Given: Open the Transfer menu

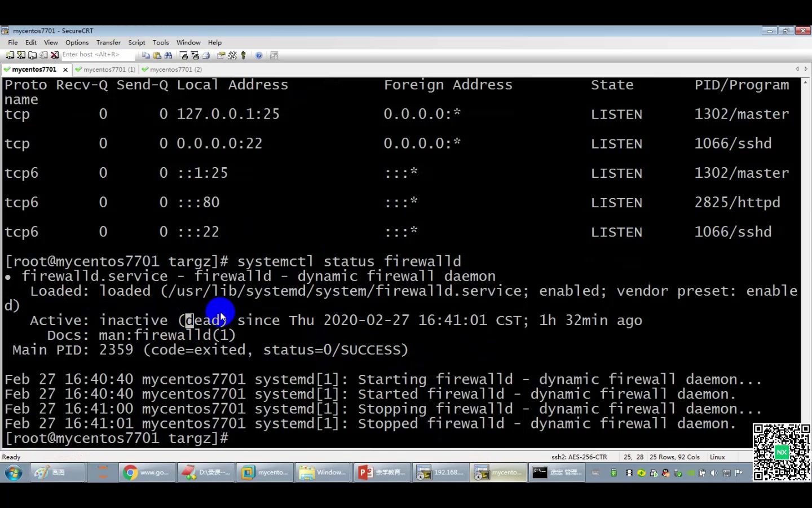Looking at the screenshot, I should tap(108, 42).
